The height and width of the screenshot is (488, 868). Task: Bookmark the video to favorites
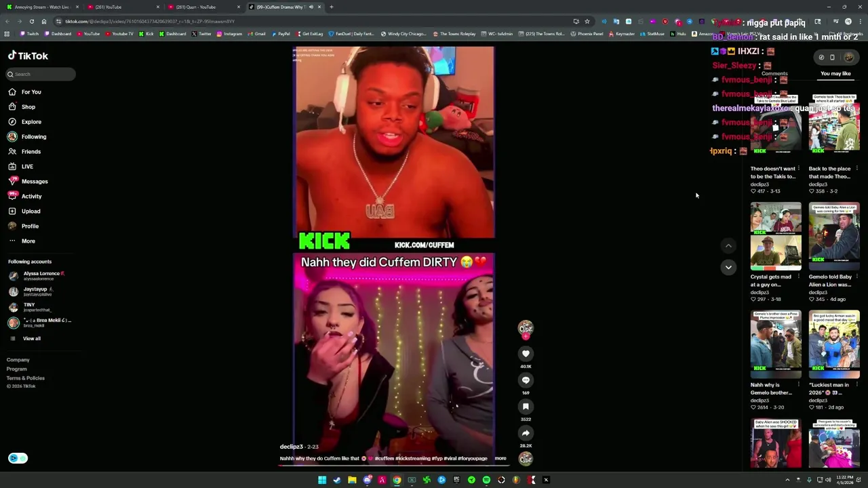(526, 407)
